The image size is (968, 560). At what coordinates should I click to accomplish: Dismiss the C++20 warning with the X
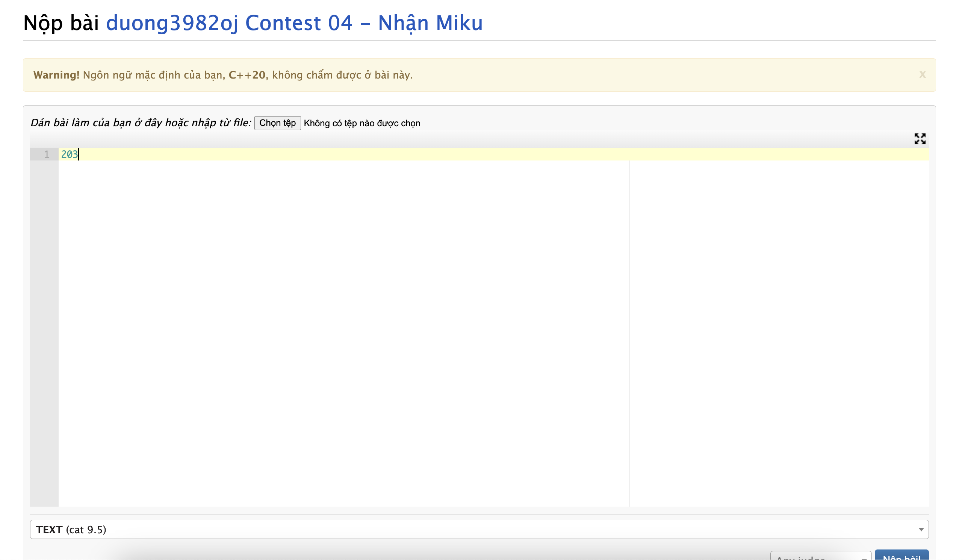(x=922, y=74)
